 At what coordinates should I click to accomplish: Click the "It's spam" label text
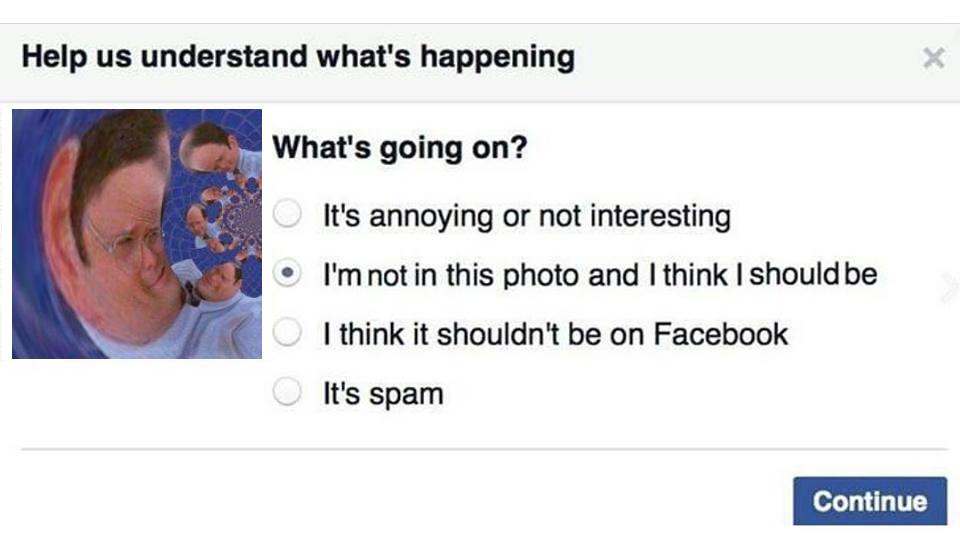pos(382,393)
